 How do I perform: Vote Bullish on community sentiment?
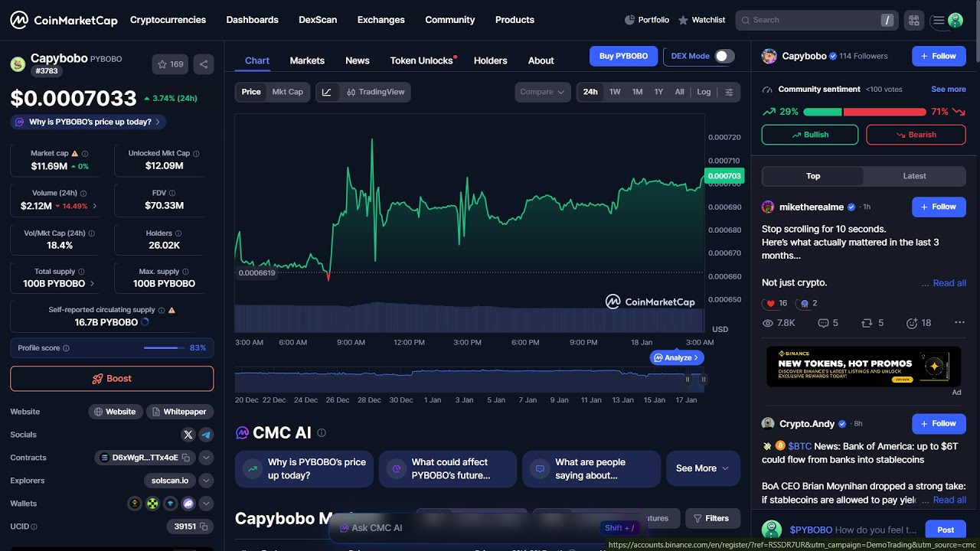pos(810,135)
